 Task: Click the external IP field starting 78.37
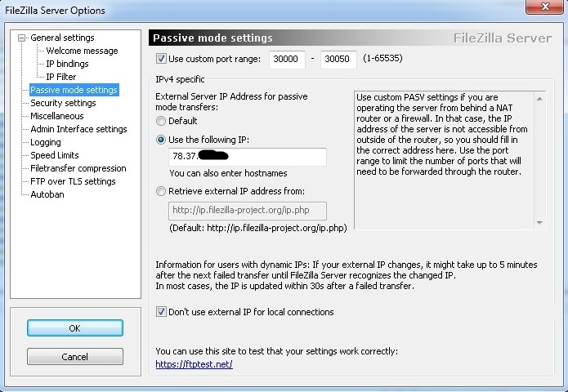(x=248, y=157)
